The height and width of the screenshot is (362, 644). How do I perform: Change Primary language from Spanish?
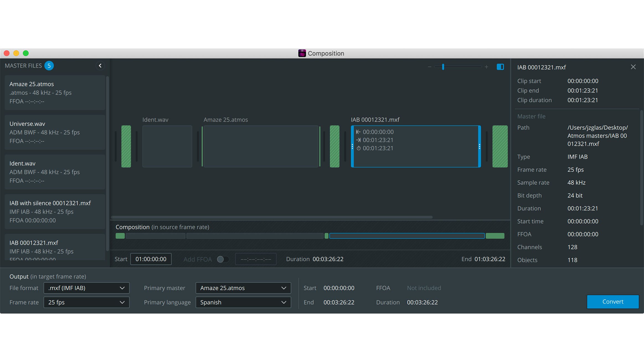click(x=243, y=302)
